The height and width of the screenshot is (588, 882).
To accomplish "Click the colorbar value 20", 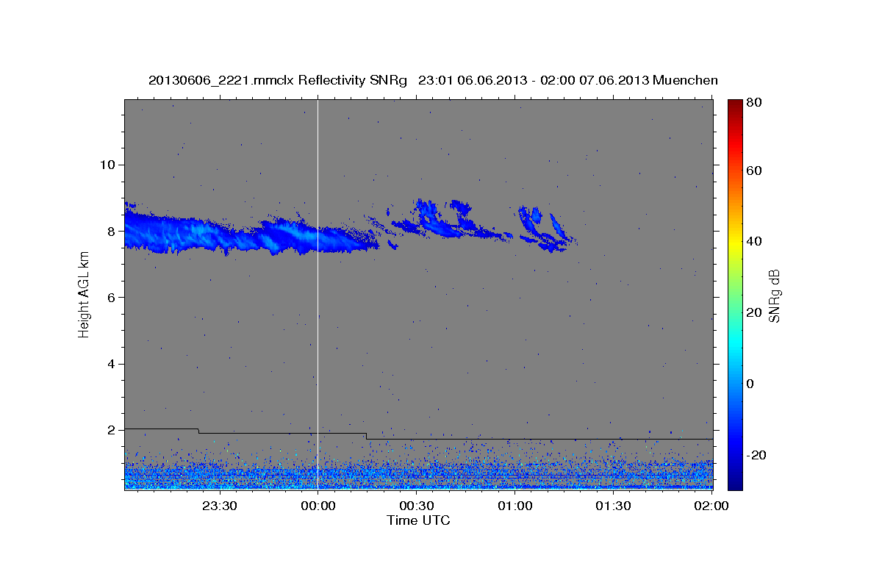I will click(x=754, y=312).
